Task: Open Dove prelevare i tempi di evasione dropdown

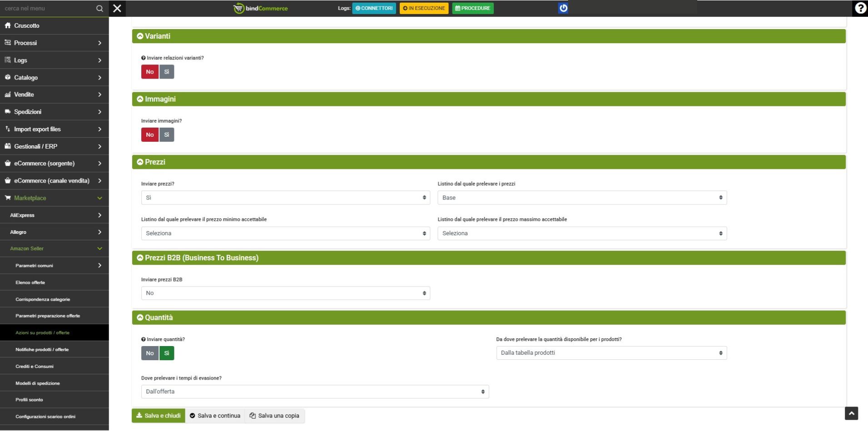Action: (x=315, y=391)
